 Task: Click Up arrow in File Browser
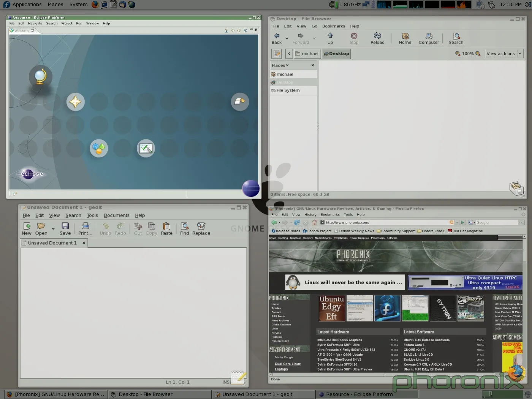[330, 38]
